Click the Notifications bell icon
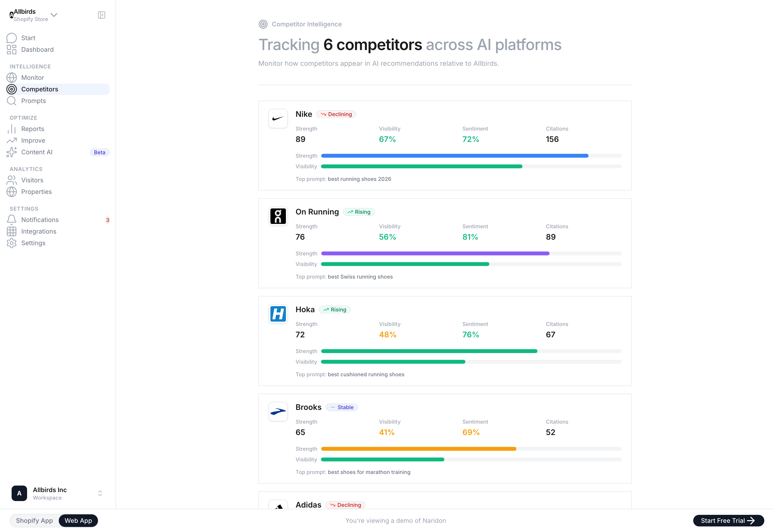 tap(12, 220)
